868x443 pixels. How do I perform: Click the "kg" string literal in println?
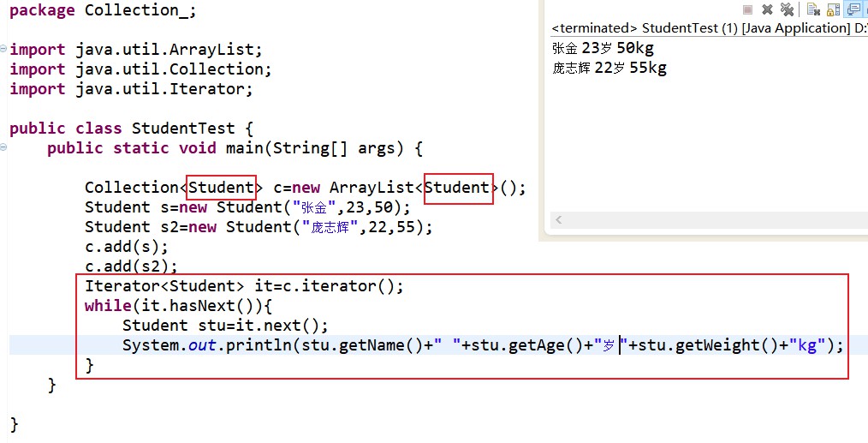[x=807, y=345]
